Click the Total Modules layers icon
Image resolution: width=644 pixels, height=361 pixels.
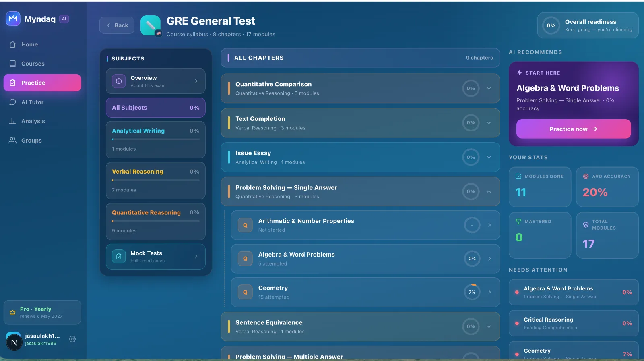pyautogui.click(x=586, y=225)
